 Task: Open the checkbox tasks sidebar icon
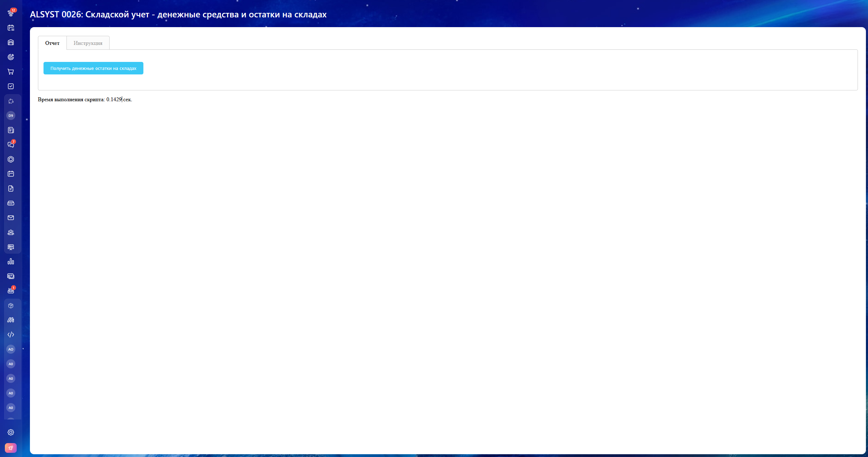11,86
